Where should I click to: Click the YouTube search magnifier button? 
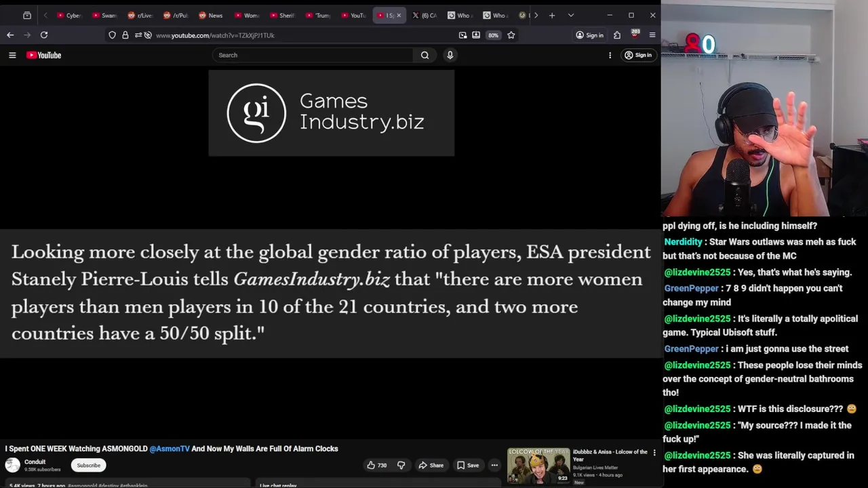425,55
